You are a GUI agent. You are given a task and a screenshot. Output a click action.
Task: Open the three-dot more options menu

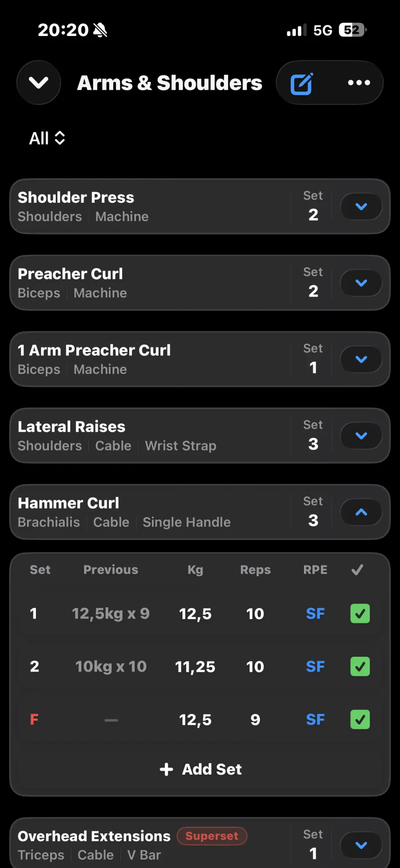click(359, 83)
